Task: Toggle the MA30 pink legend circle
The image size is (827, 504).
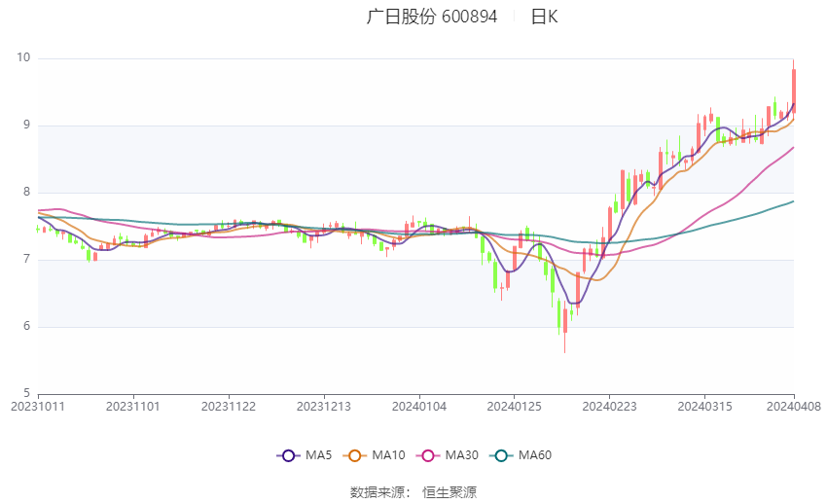Action: click(428, 455)
